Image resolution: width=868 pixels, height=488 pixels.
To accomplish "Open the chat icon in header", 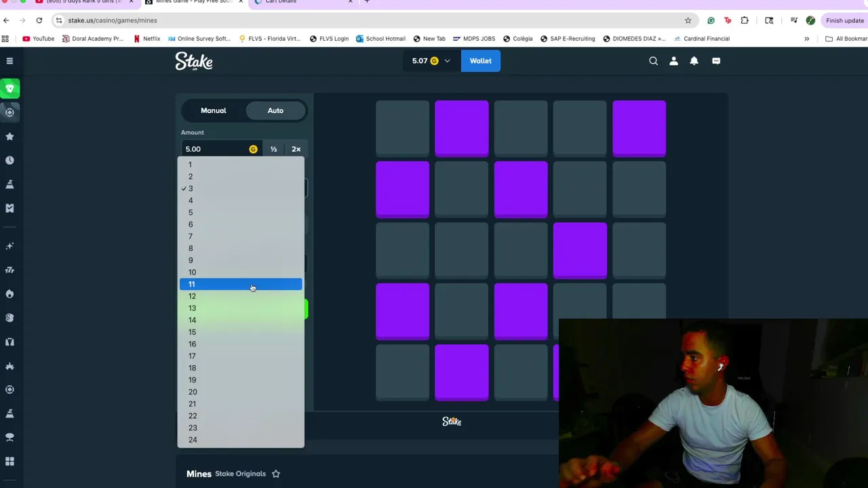I will 716,61.
